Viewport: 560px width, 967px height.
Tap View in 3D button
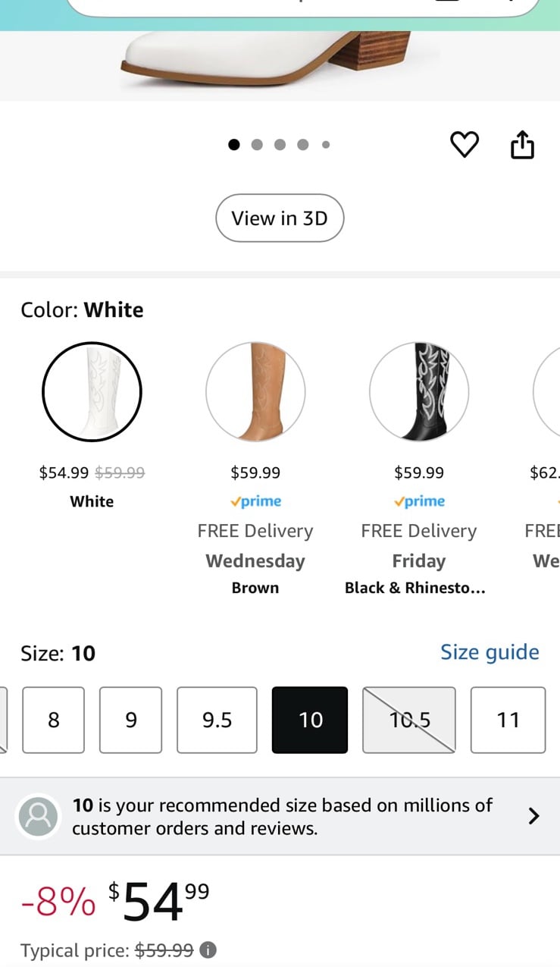[x=280, y=218]
